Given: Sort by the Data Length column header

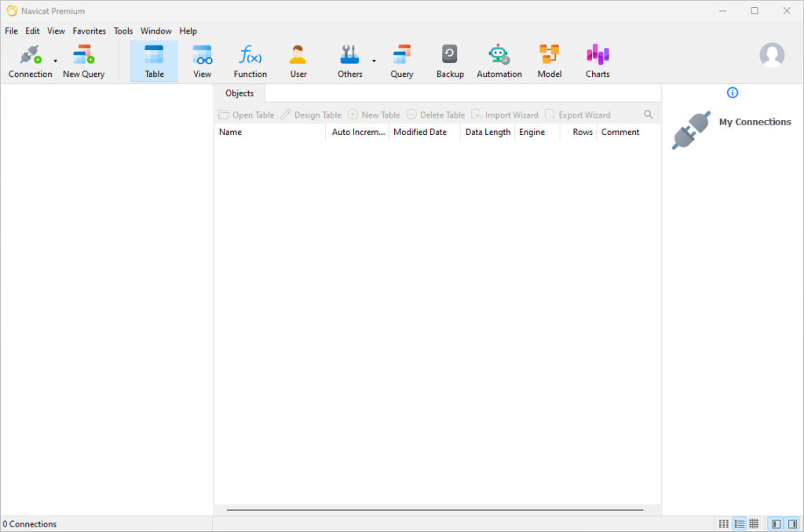Looking at the screenshot, I should click(488, 133).
